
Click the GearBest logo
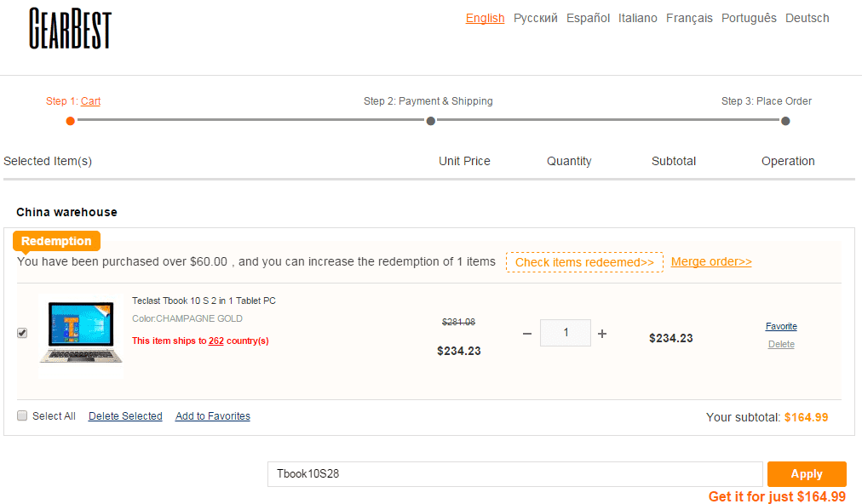point(70,28)
